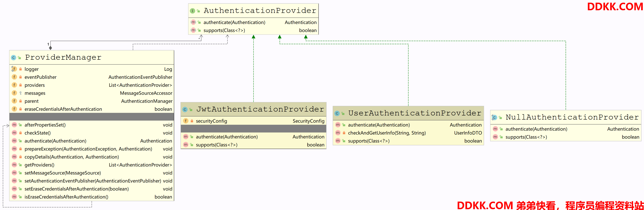The width and height of the screenshot is (644, 210).
Task: Select the getProviders() method in ProviderManager
Action: pos(39,165)
